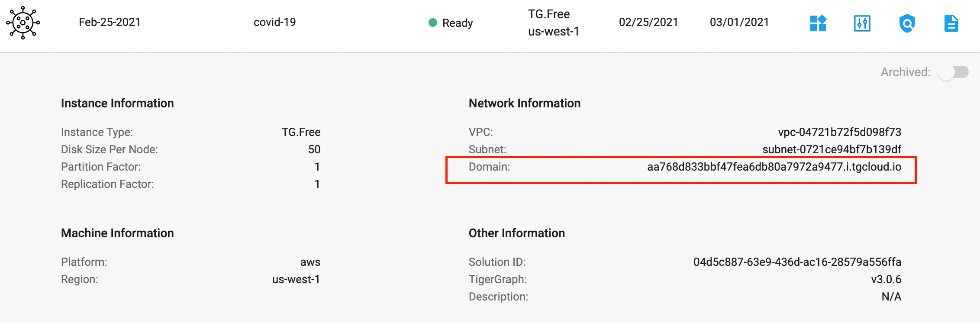Image resolution: width=980 pixels, height=323 pixels.
Task: Open the document details icon
Action: coord(951,23)
